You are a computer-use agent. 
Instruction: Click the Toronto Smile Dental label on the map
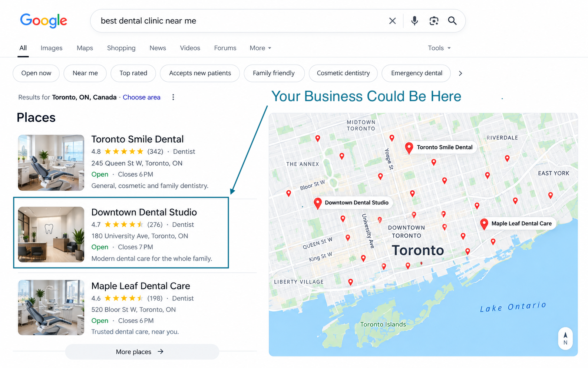pyautogui.click(x=445, y=147)
